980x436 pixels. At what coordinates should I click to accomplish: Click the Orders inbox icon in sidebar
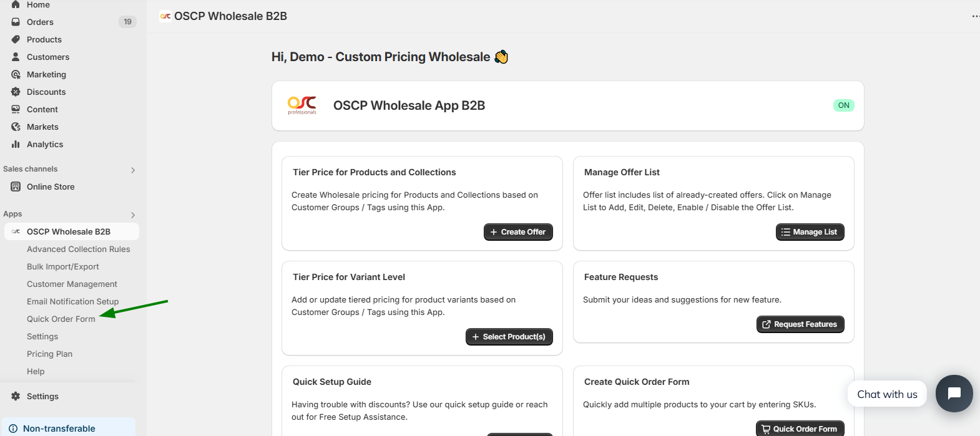point(16,22)
